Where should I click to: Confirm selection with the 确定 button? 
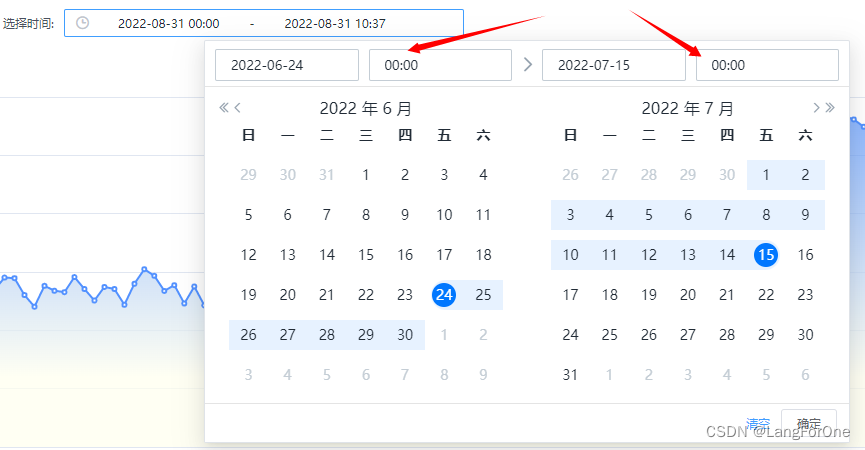809,424
